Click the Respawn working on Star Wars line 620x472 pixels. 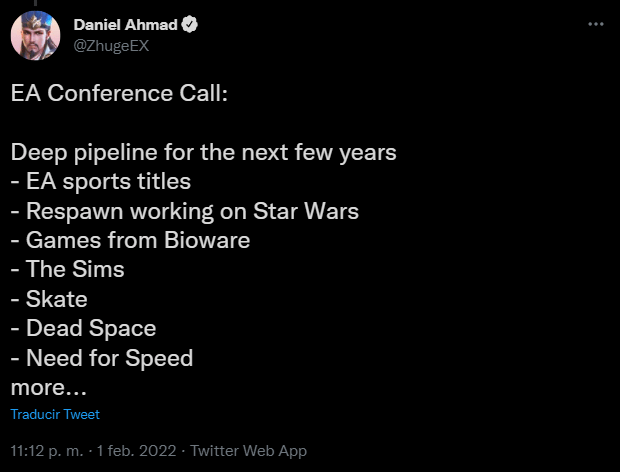(x=185, y=211)
